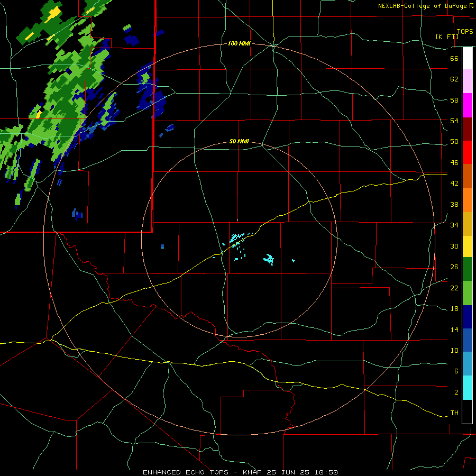Click the "34" legend value
The image size is (476, 476).
tap(454, 225)
